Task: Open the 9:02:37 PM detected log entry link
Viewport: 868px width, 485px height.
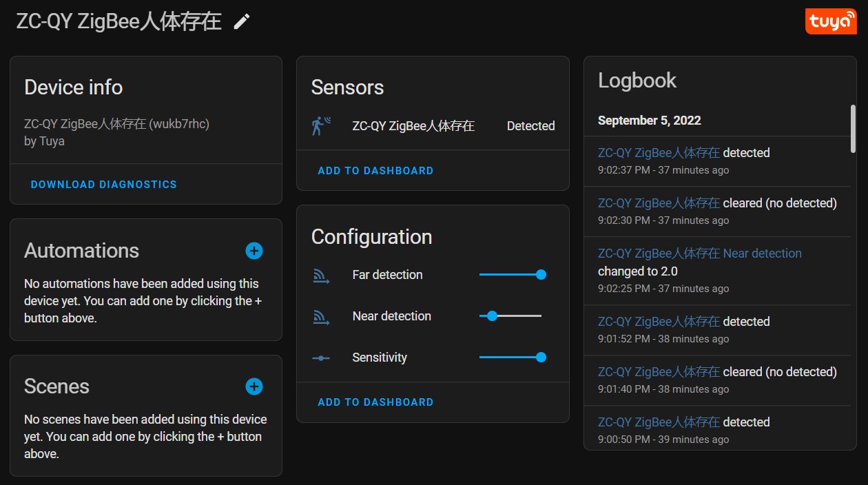Action: click(659, 153)
